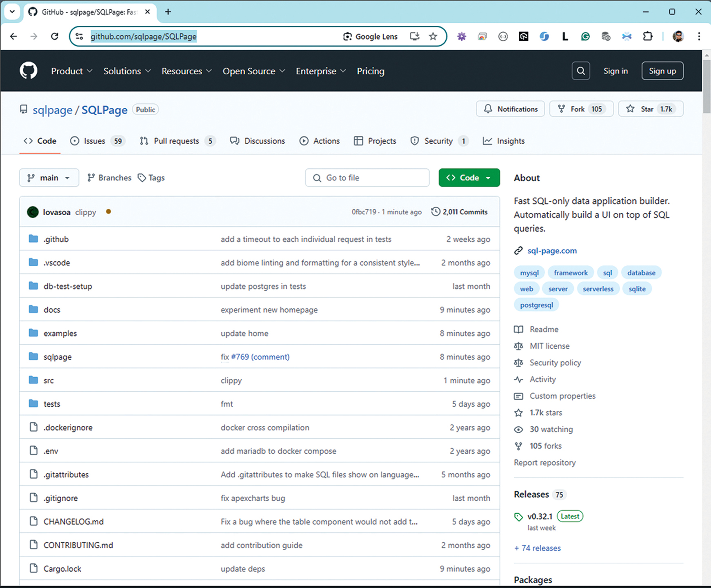Open sql-page.com website link

pyautogui.click(x=552, y=251)
